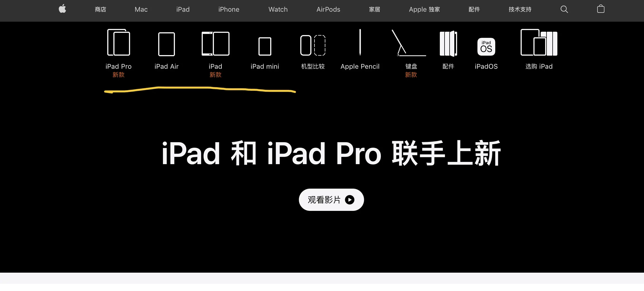The image size is (644, 291).
Task: Click the Apple logo home icon
Action: click(x=62, y=9)
